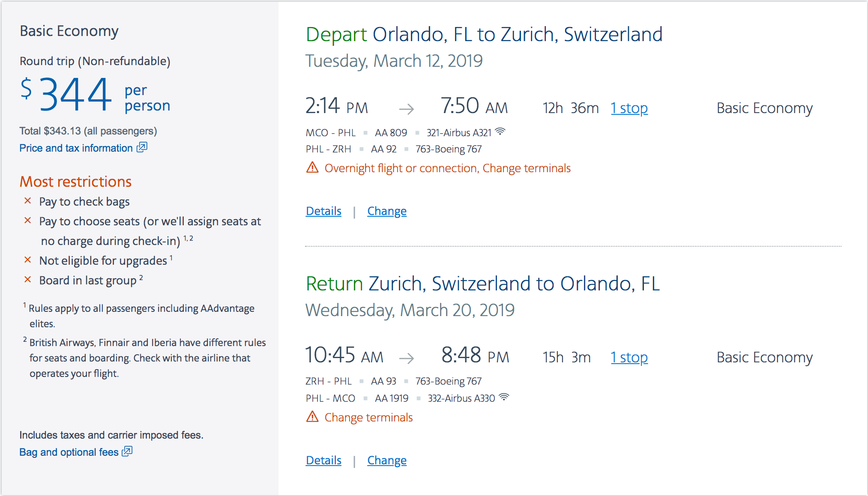868x496 pixels.
Task: Open Details for the Orlando to Zurich departure
Action: [323, 211]
